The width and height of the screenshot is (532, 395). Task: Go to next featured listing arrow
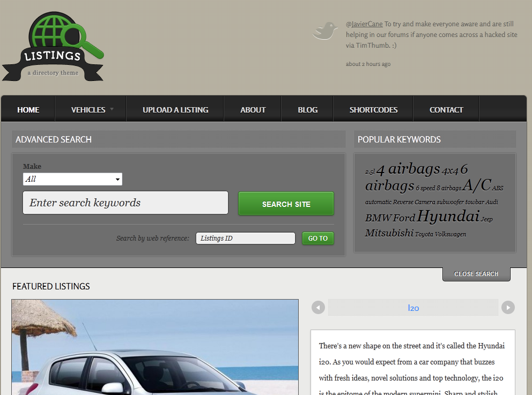[508, 308]
